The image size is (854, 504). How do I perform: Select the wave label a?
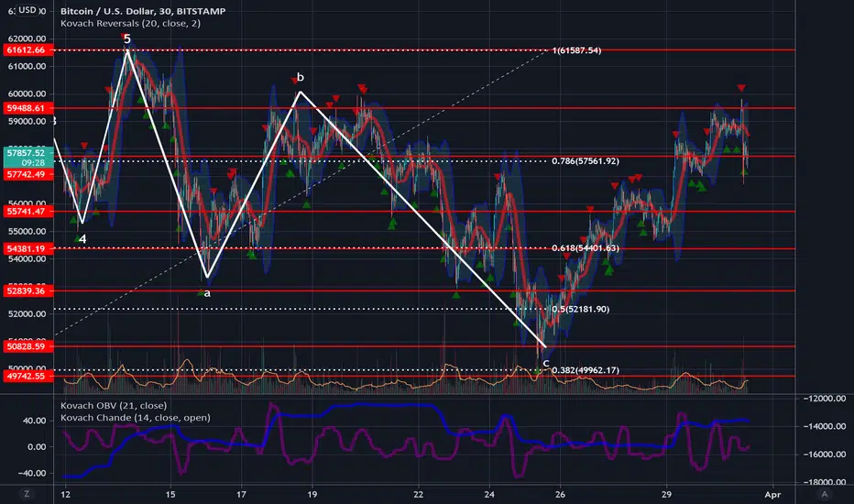click(x=207, y=293)
